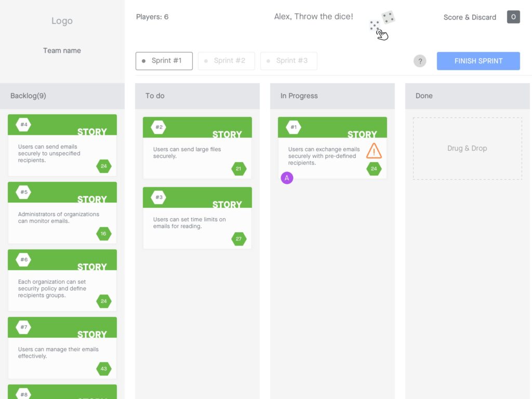Click the Team name link
Viewport: 532px width, 399px height.
(x=62, y=50)
